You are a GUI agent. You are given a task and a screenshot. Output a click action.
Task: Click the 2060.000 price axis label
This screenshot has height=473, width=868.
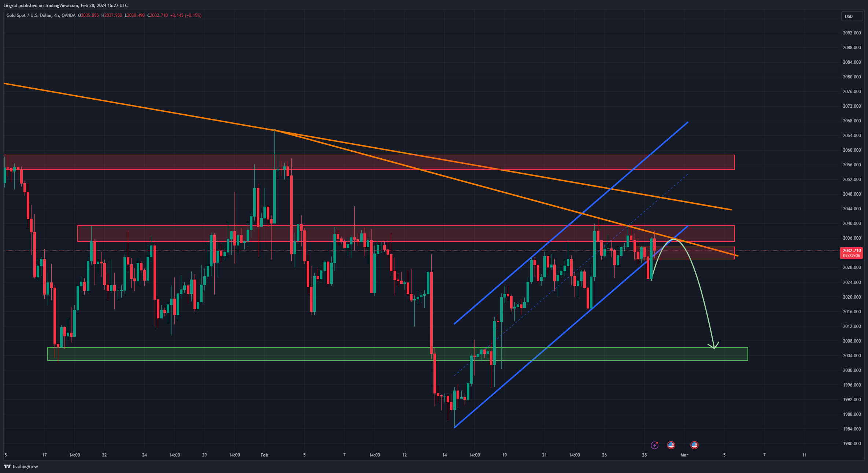click(852, 150)
